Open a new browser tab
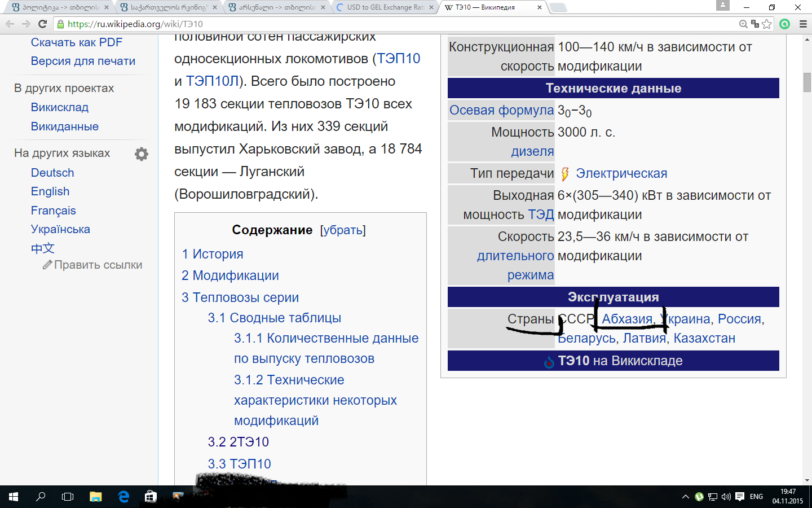The width and height of the screenshot is (812, 508). (558, 7)
